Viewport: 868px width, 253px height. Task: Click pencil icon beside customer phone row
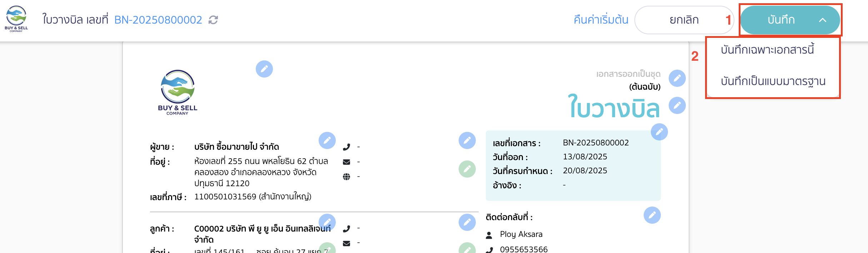tap(467, 222)
